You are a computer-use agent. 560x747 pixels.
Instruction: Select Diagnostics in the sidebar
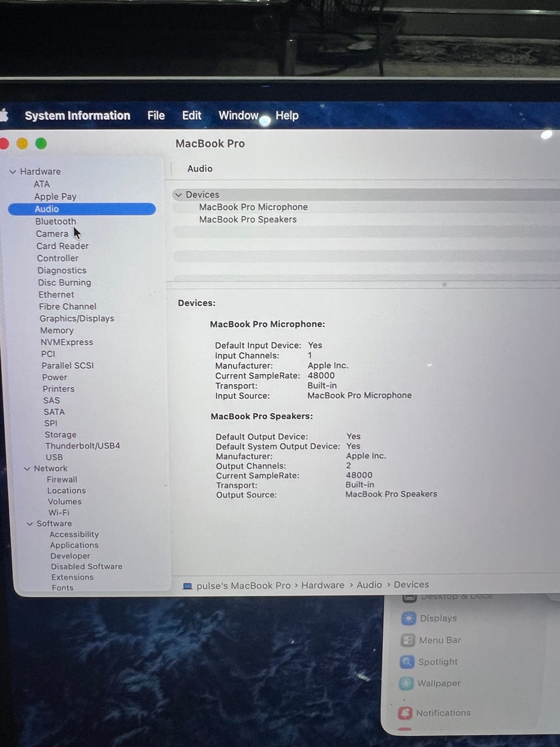point(62,270)
